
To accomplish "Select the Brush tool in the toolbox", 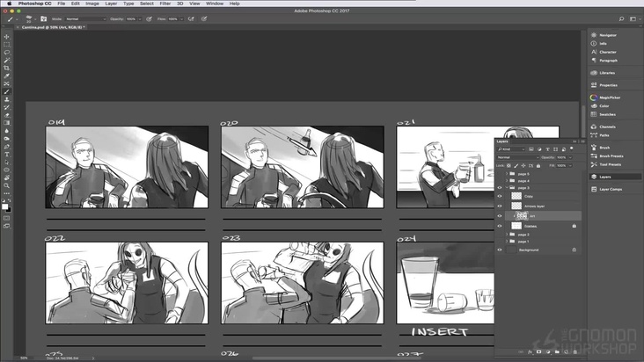I will 6,92.
